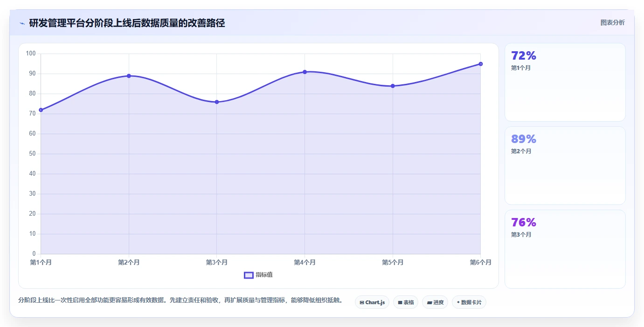
Task: Click the 第2个月 data point on chart
Action: tap(129, 76)
